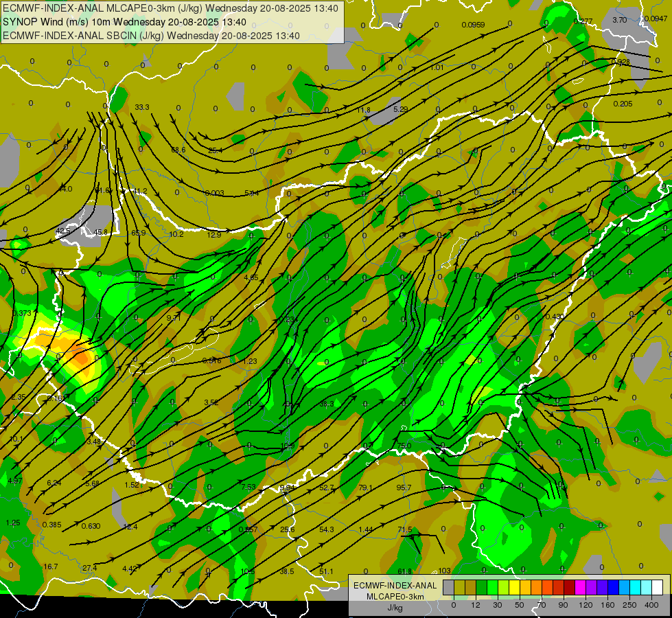The height and width of the screenshot is (618, 672).
Task: Click the map value '4.65'
Action: pos(251,277)
